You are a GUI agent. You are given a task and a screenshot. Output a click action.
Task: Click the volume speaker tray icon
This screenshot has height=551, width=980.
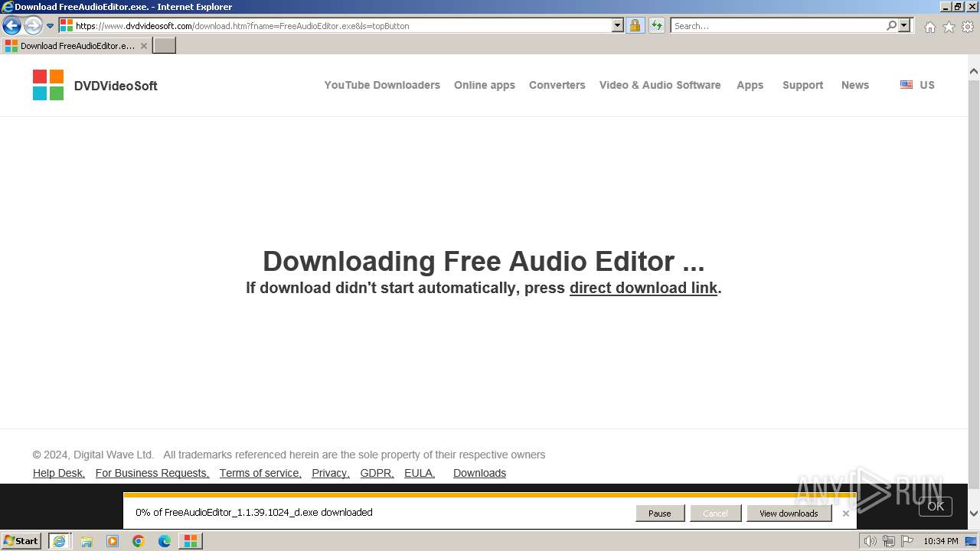[870, 541]
